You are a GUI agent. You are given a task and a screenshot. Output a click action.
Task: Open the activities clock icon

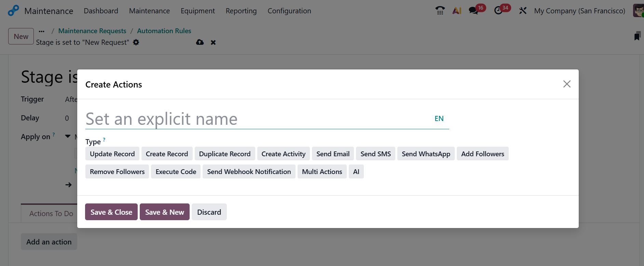(498, 11)
